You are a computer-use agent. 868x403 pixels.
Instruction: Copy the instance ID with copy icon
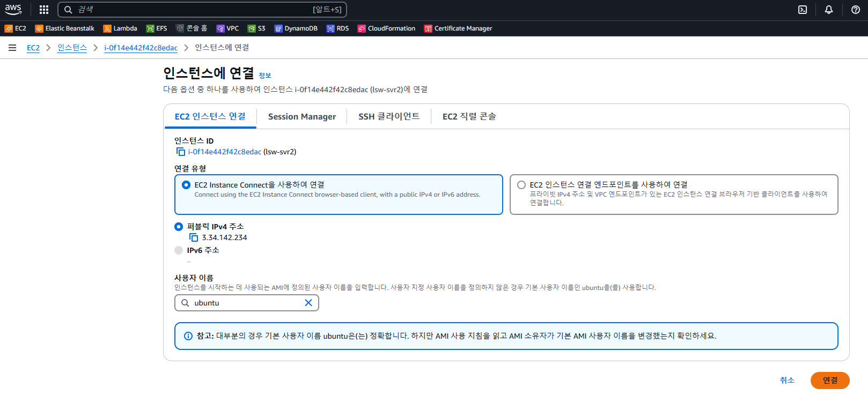[181, 152]
